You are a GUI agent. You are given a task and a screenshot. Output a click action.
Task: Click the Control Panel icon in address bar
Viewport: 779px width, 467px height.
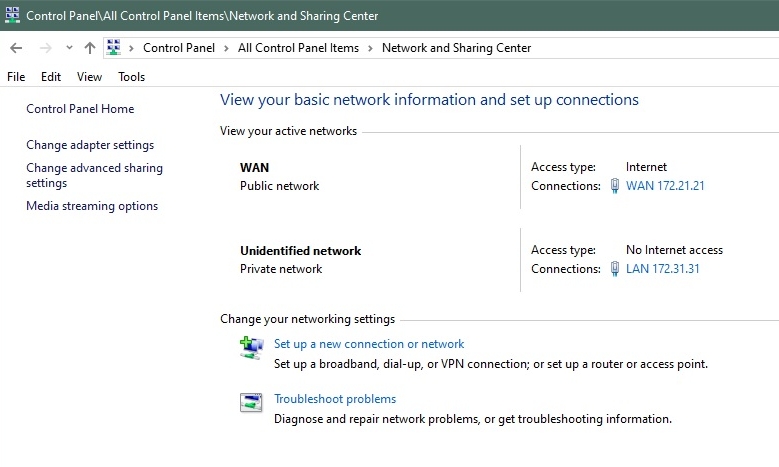[114, 48]
